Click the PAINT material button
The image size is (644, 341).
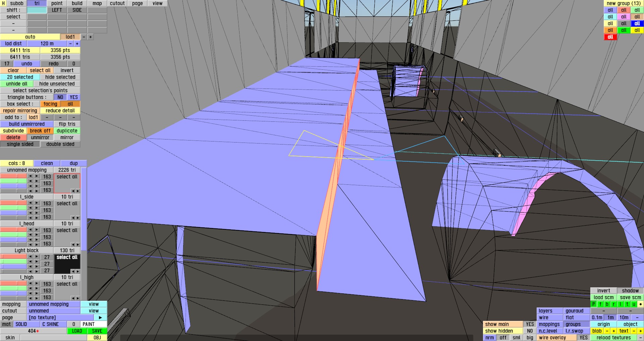point(94,324)
